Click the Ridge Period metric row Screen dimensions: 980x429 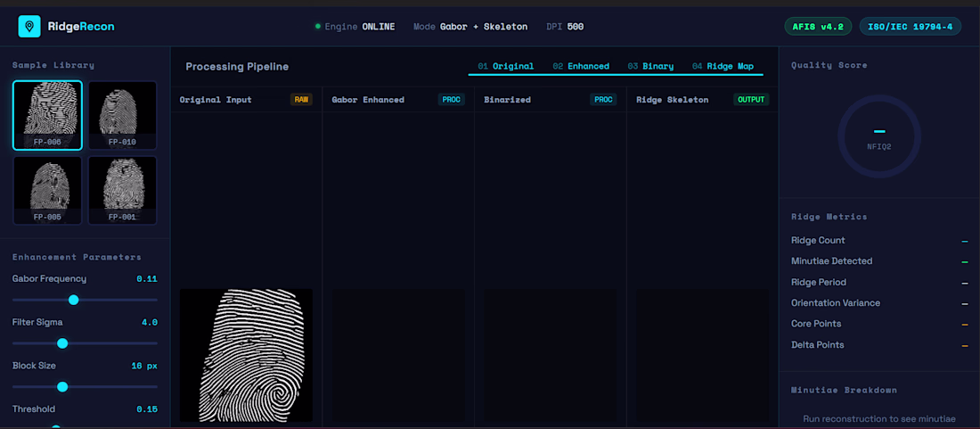(879, 282)
